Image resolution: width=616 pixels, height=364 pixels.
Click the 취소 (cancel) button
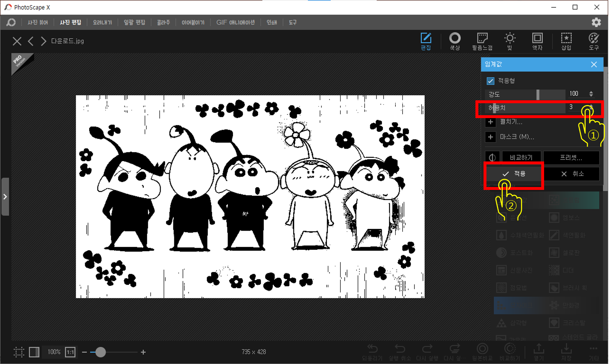tap(572, 174)
